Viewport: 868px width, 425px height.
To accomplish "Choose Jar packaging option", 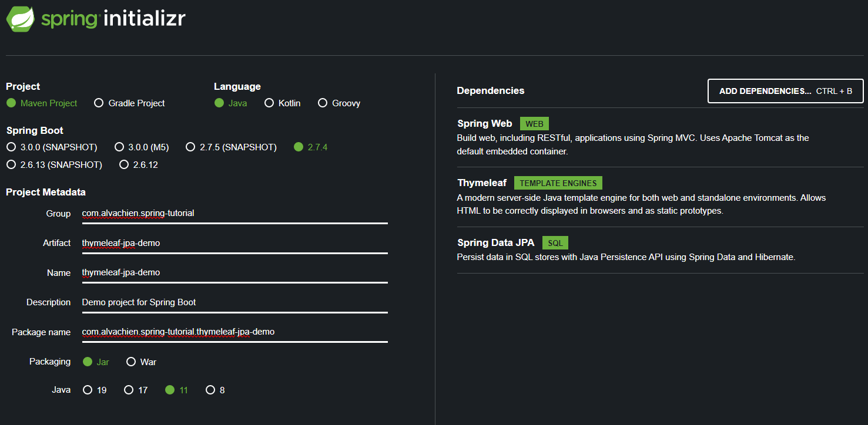I will 96,362.
